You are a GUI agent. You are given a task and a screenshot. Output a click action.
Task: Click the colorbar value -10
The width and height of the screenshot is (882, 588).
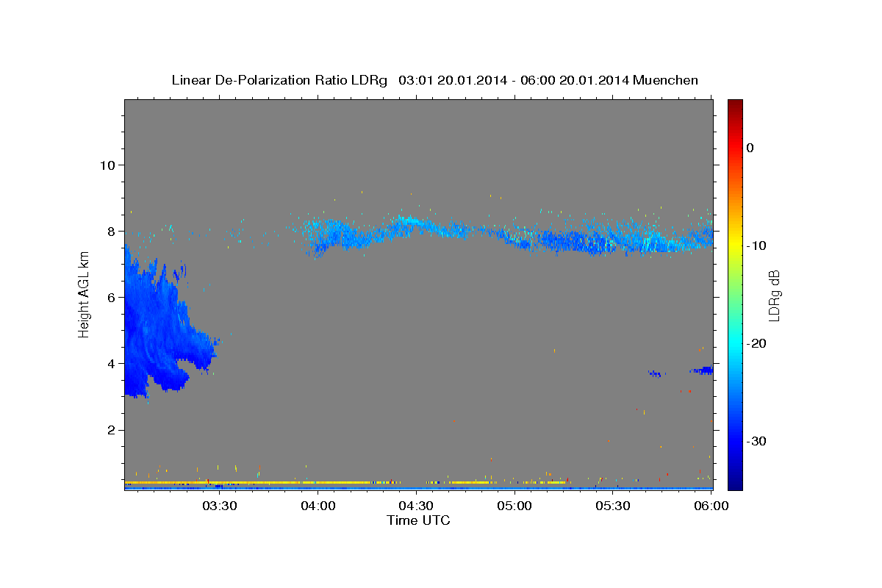pos(757,245)
